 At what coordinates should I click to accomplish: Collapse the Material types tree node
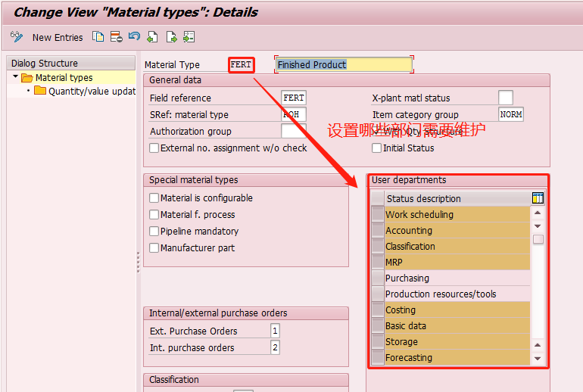[x=15, y=77]
